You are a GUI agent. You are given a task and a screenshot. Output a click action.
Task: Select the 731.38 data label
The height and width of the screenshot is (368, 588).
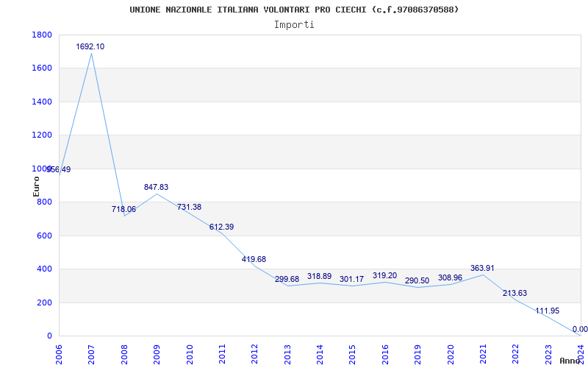click(189, 208)
